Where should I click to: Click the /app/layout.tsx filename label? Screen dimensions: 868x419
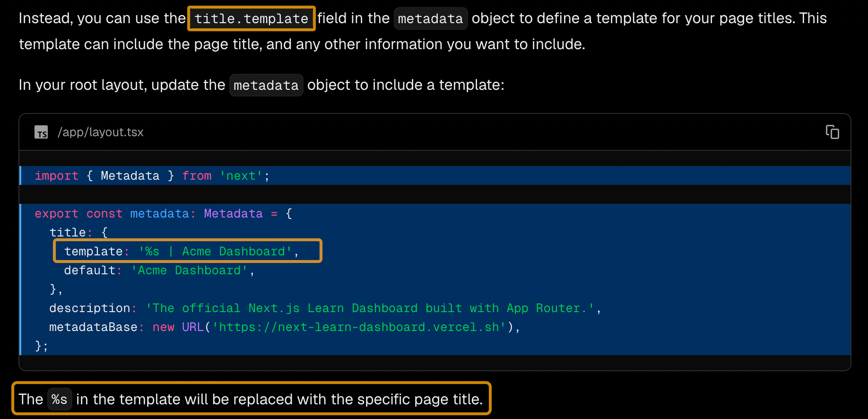pyautogui.click(x=100, y=132)
